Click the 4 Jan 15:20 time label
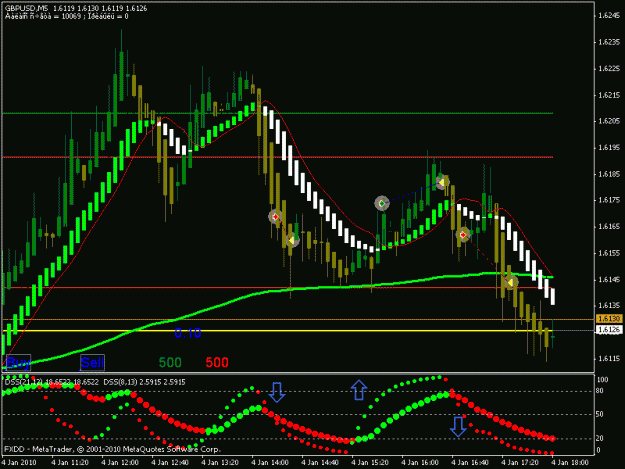Viewport: 625px width, 469px height. point(370,463)
